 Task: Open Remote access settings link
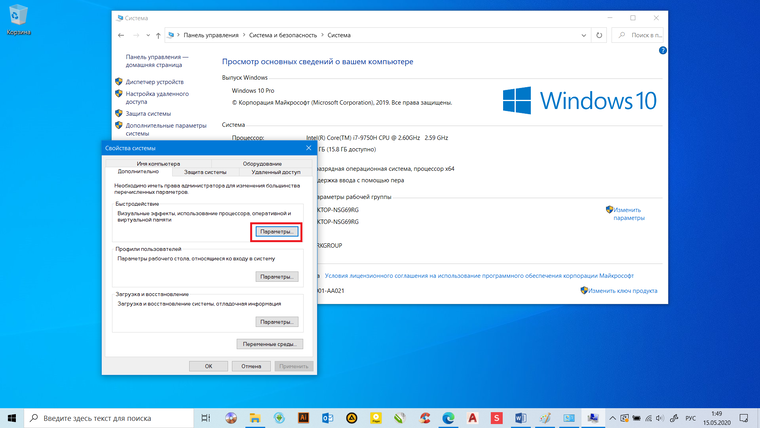[x=157, y=98]
